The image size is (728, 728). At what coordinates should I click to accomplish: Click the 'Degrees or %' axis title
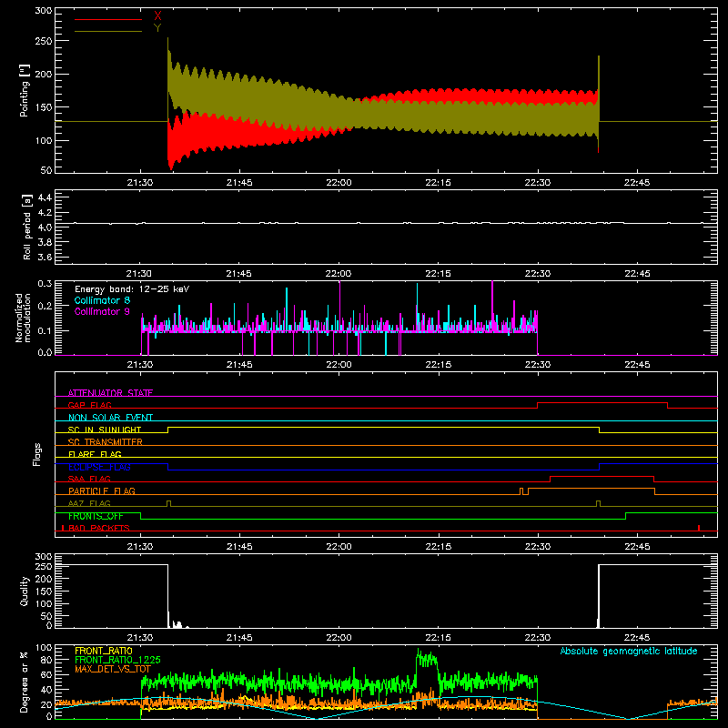(x=25, y=682)
